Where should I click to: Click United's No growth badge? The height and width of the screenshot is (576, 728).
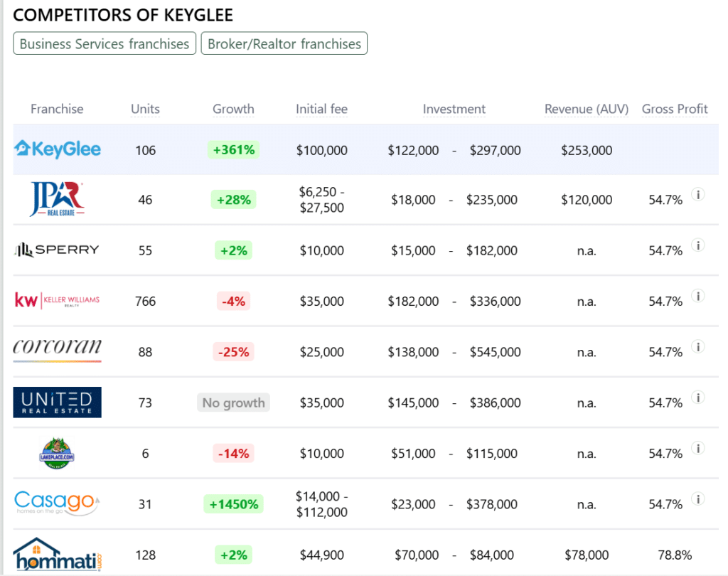tap(233, 402)
